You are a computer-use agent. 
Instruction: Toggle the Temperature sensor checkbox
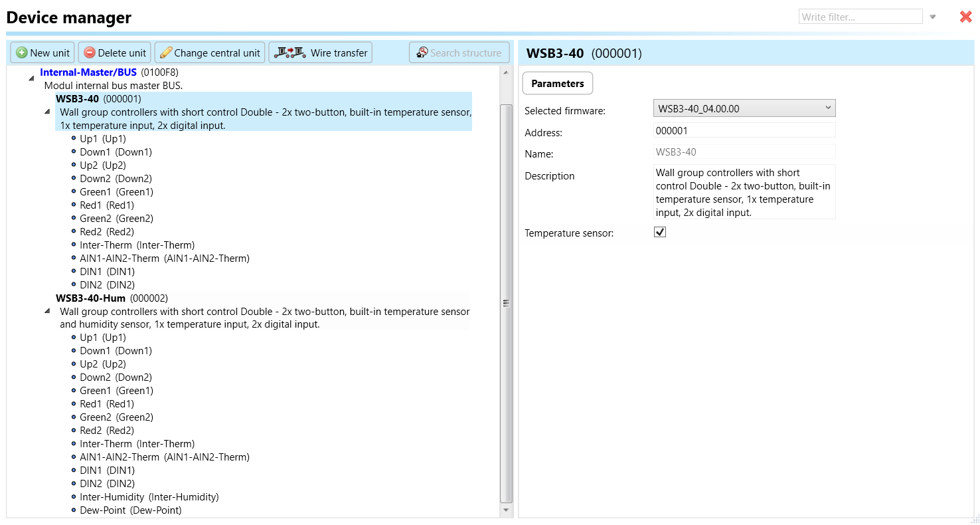660,233
